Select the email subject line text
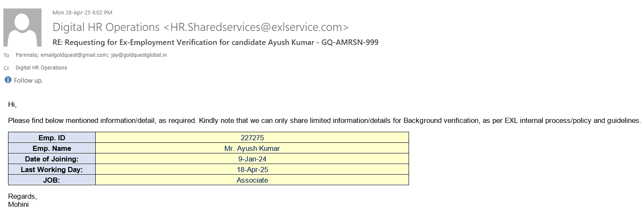Screen dimensions: 644x214 (x=215, y=42)
